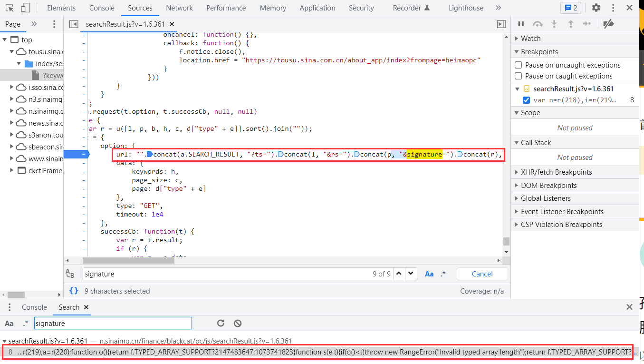Click the deactivate breakpoints icon
The height and width of the screenshot is (364, 644).
click(x=608, y=24)
